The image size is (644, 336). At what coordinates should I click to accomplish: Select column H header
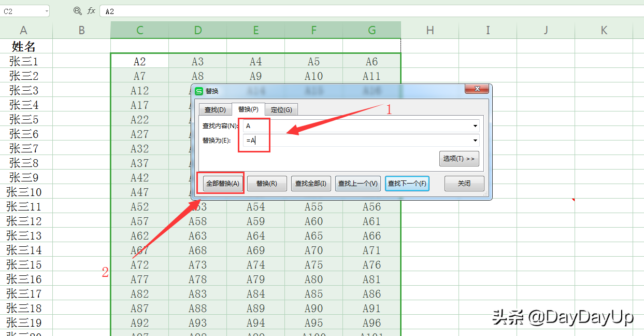(x=430, y=31)
